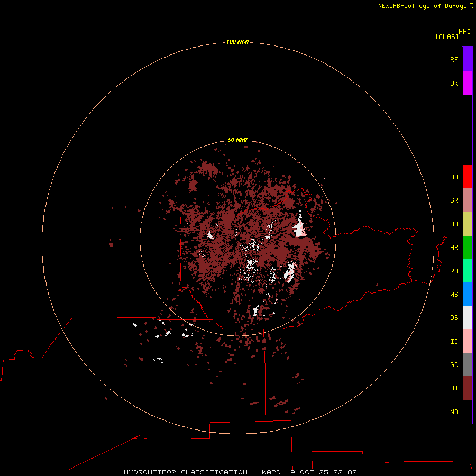Click the 02:02 timestamp
The height and width of the screenshot is (476, 476).
pyautogui.click(x=345, y=472)
